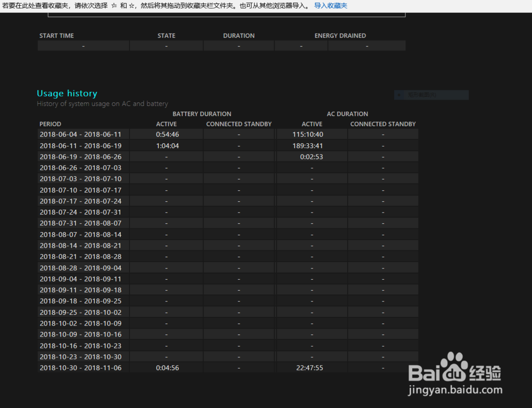Select period 2018-08-28 - 2018-09-04
The image size is (532, 408).
pyautogui.click(x=80, y=268)
